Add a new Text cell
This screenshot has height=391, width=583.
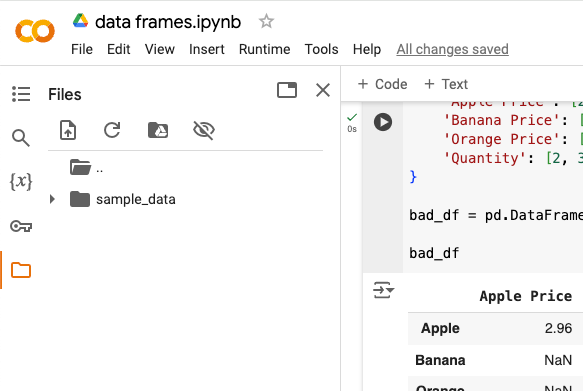[x=446, y=84]
